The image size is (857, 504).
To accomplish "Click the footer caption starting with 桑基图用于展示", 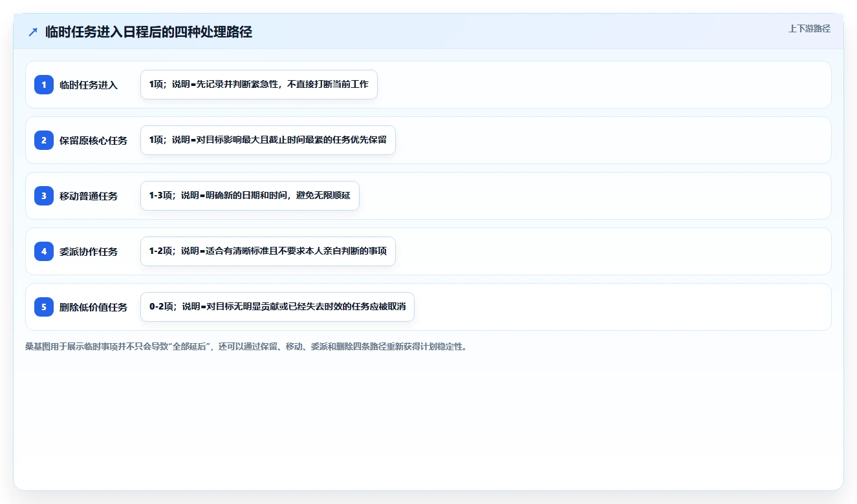I will (246, 346).
